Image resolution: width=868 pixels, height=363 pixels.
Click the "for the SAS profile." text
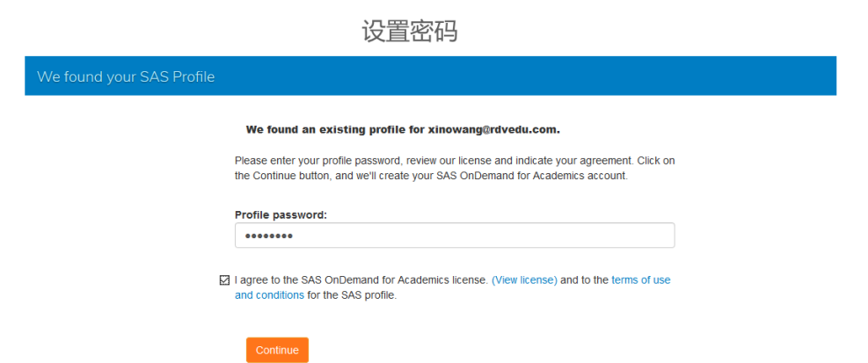pos(352,295)
